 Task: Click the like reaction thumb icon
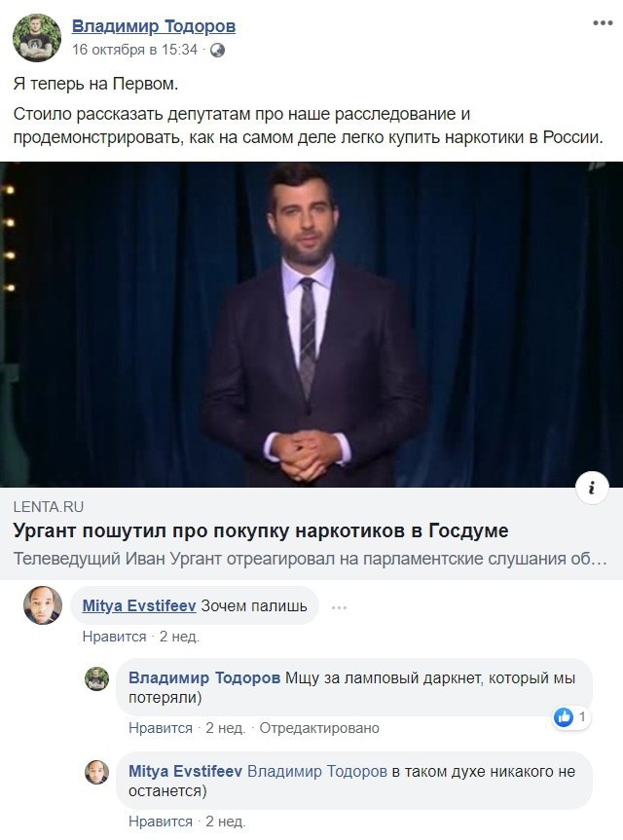point(564,716)
